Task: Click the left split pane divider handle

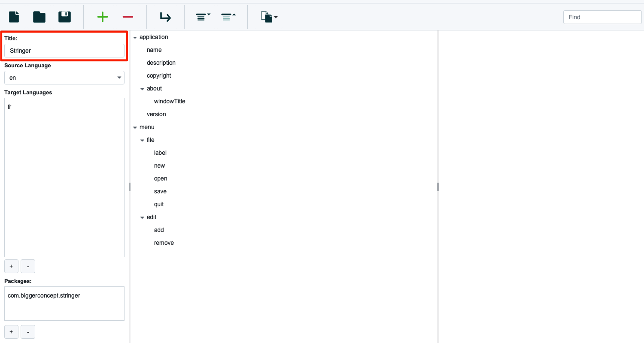Action: click(129, 187)
